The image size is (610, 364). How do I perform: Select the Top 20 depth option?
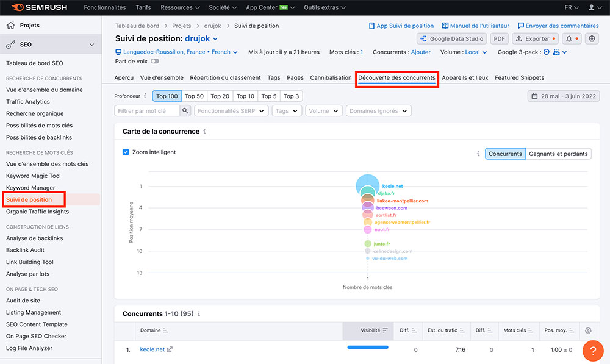(x=220, y=96)
